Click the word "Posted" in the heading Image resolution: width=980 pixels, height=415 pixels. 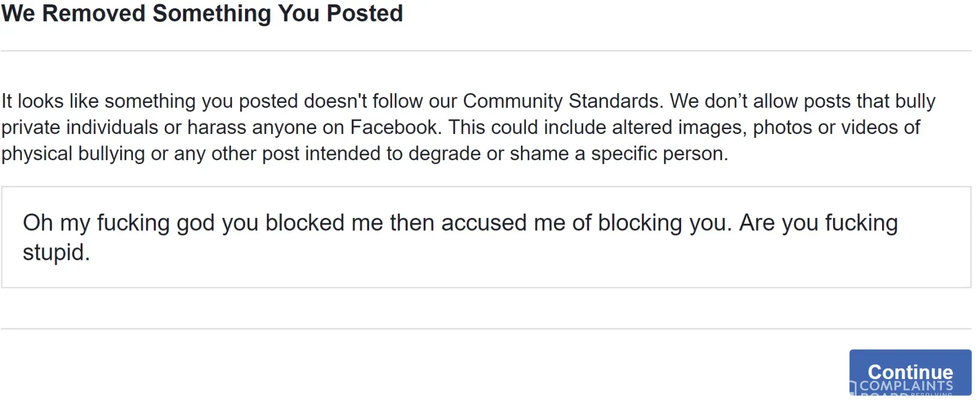[x=364, y=13]
